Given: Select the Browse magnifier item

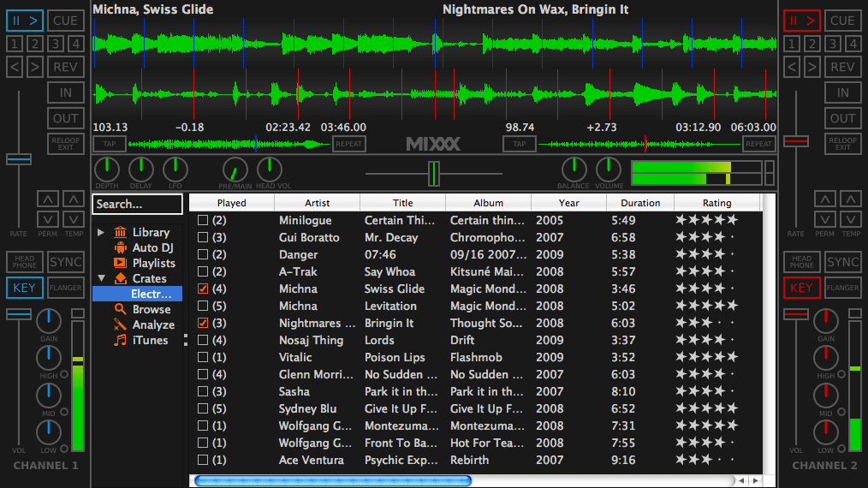Looking at the screenshot, I should [x=120, y=309].
